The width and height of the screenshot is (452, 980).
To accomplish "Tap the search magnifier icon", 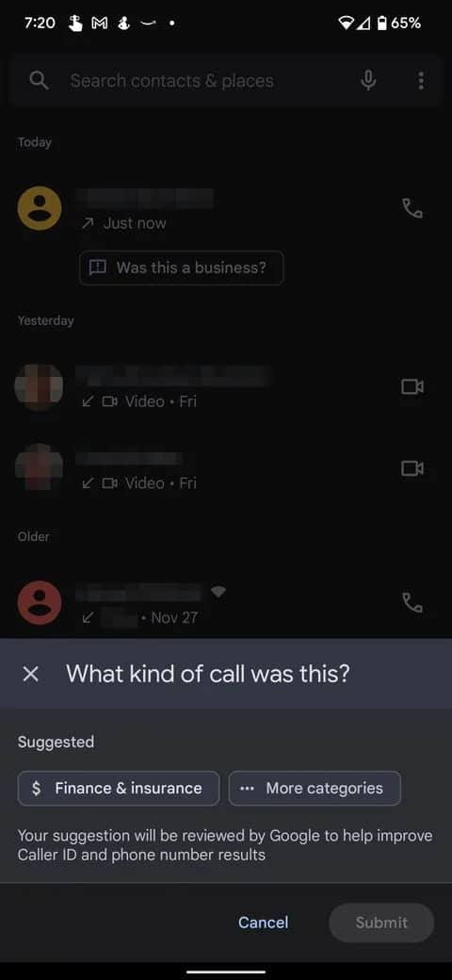I will 39,81.
